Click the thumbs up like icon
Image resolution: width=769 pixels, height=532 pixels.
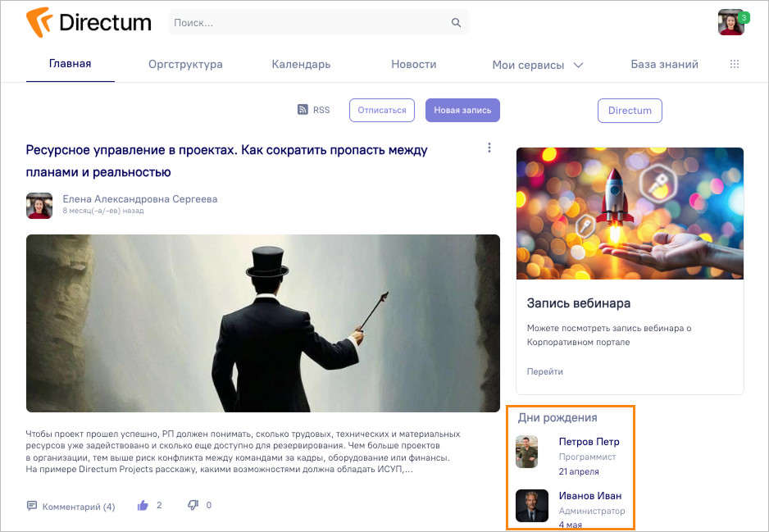click(143, 505)
